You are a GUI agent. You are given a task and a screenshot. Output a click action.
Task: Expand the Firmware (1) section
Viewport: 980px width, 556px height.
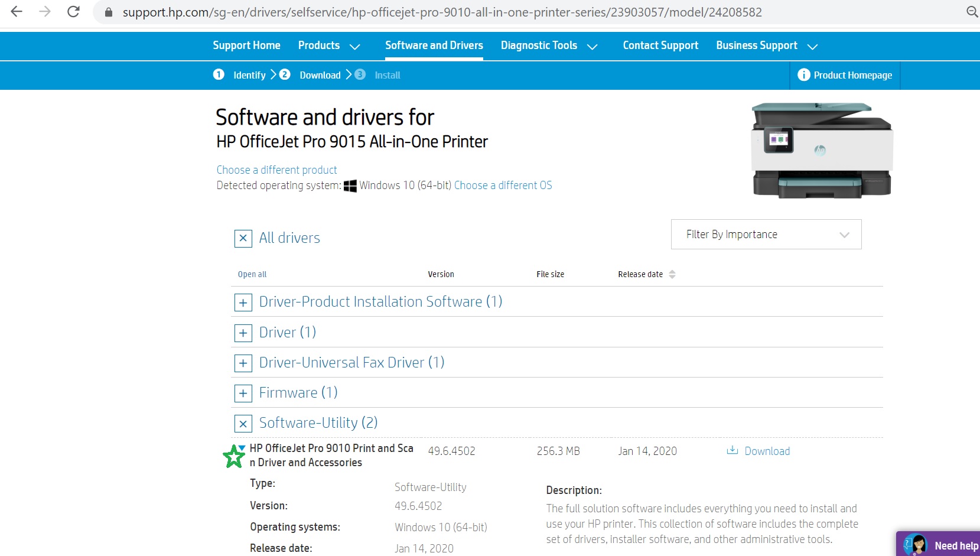[243, 394]
